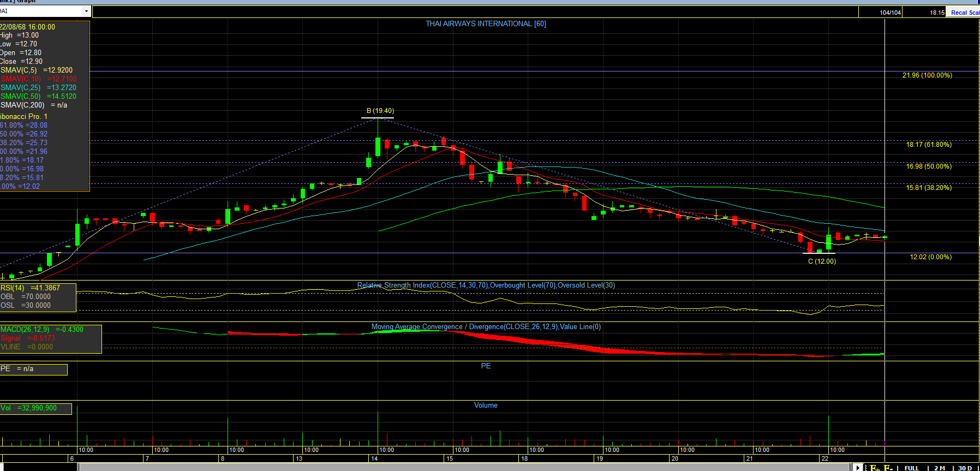Click the PE panel title

point(486,366)
